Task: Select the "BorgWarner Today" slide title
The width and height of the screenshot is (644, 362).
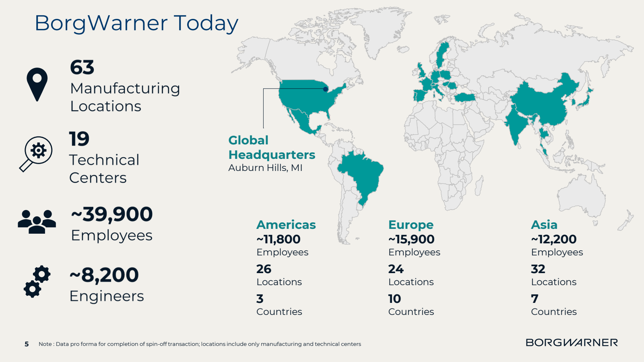Action: coord(136,23)
